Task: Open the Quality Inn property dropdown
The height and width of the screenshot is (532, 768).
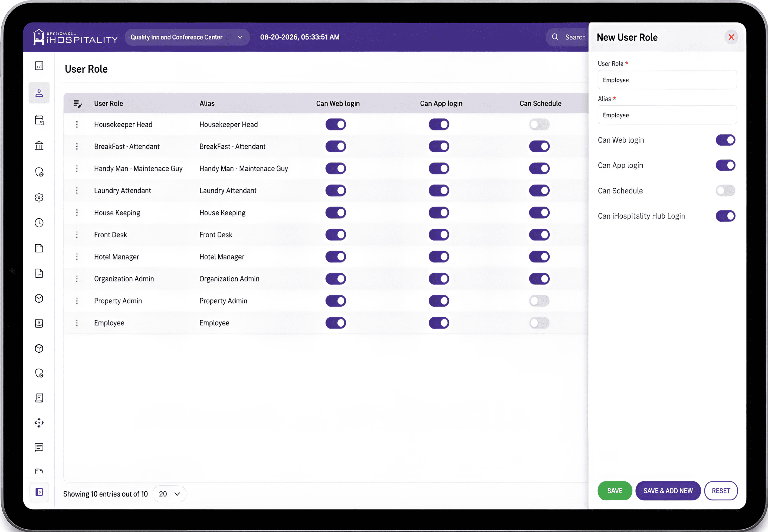Action: pos(187,37)
